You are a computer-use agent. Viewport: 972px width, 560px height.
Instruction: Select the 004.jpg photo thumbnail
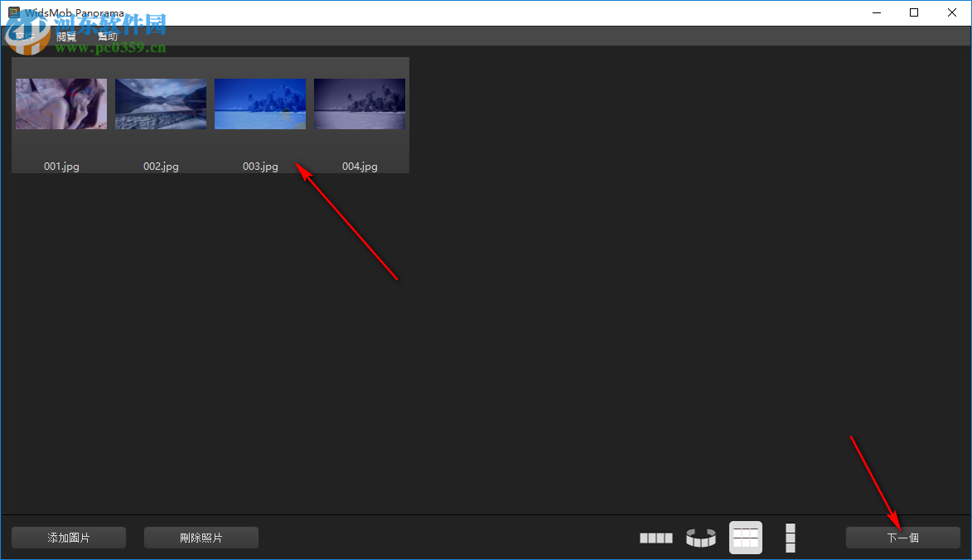(359, 104)
